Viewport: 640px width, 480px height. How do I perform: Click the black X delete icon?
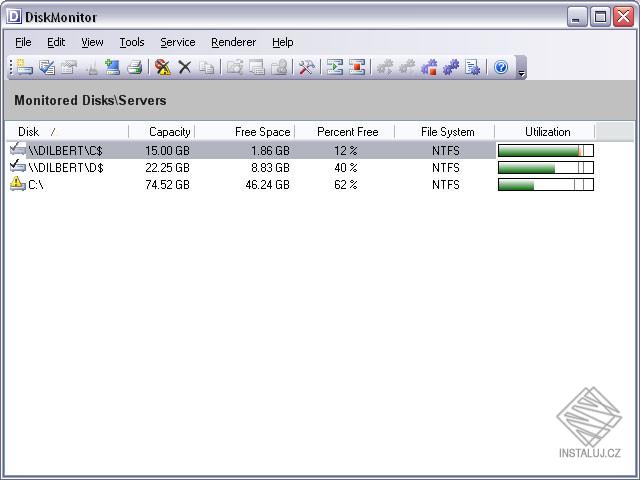point(185,67)
